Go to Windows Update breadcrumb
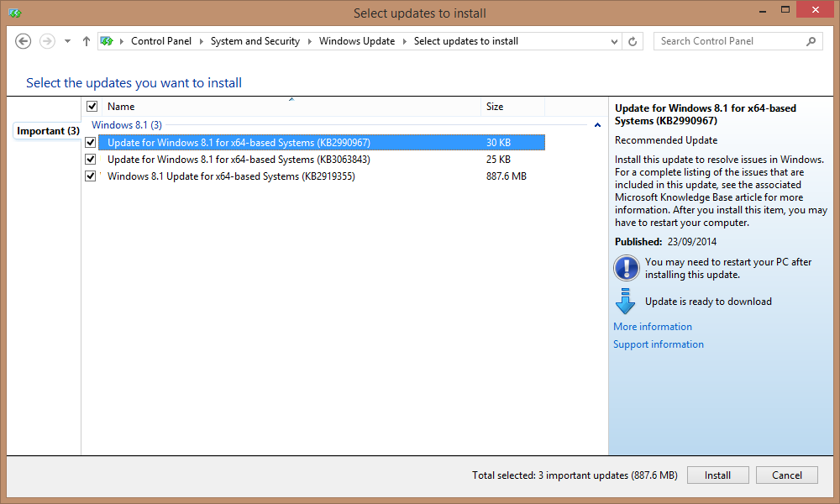This screenshot has height=504, width=840. click(357, 41)
